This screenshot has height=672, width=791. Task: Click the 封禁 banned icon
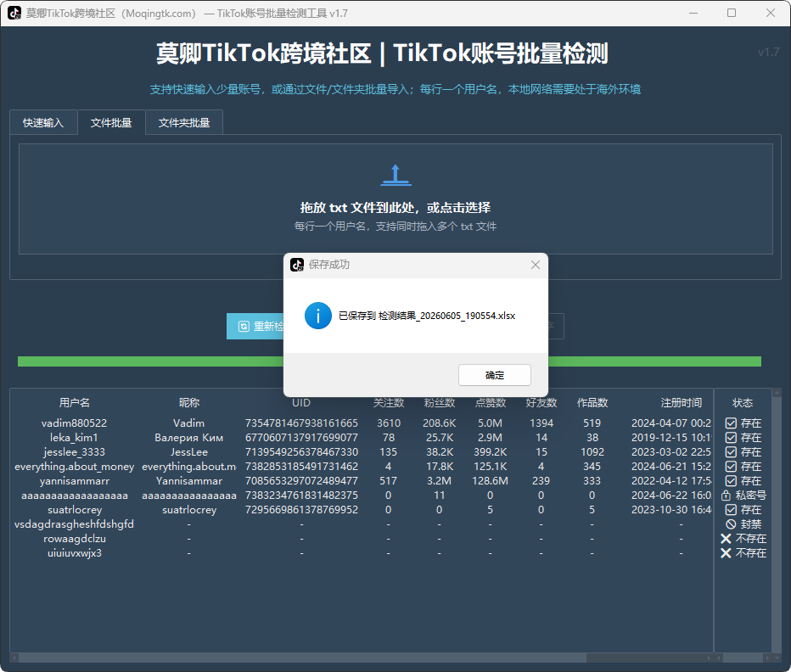(731, 524)
